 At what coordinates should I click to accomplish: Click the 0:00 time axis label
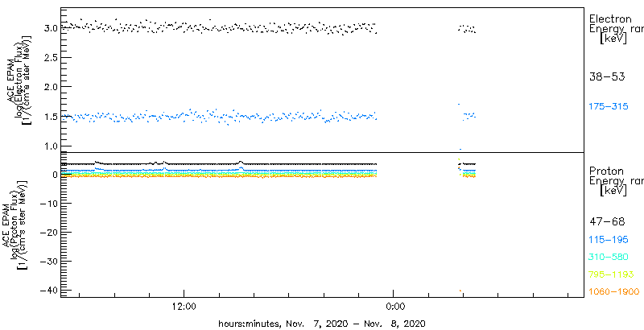tap(396, 306)
